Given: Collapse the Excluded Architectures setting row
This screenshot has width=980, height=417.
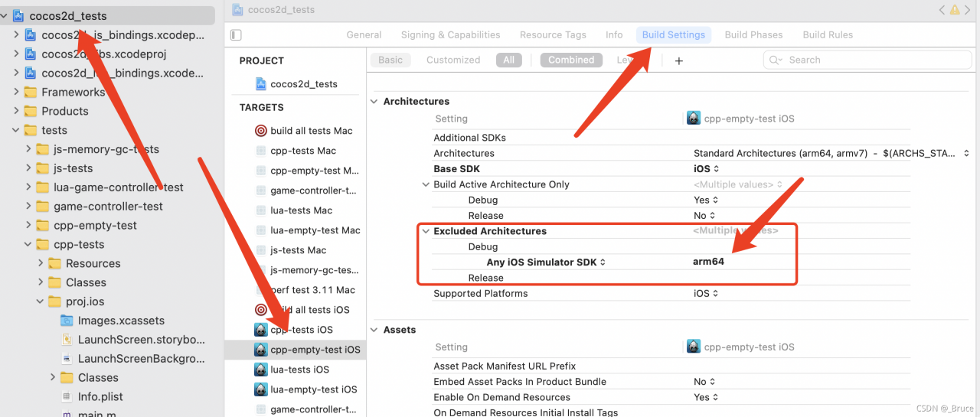Looking at the screenshot, I should click(x=426, y=231).
